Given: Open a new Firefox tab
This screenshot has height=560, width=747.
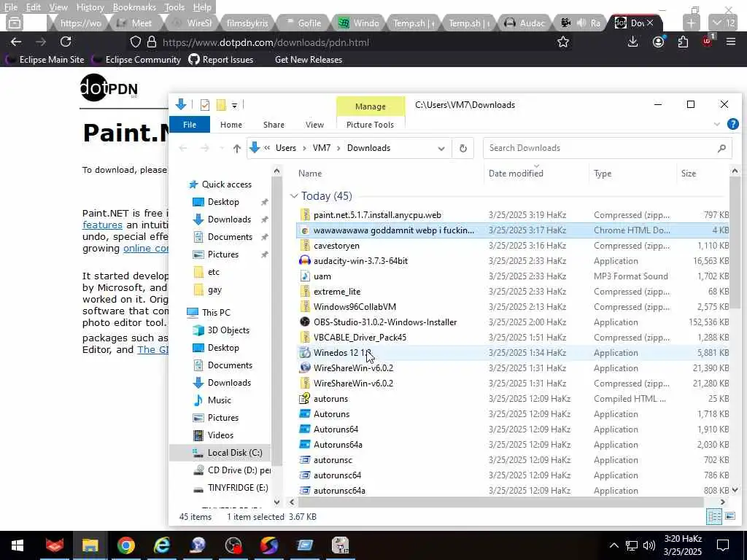Looking at the screenshot, I should [x=692, y=23].
